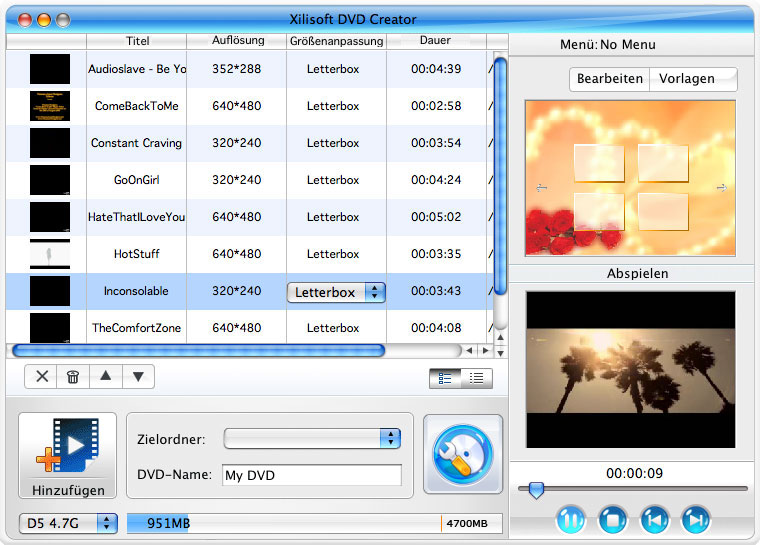
Task: Stop the preview playback
Action: [x=613, y=520]
